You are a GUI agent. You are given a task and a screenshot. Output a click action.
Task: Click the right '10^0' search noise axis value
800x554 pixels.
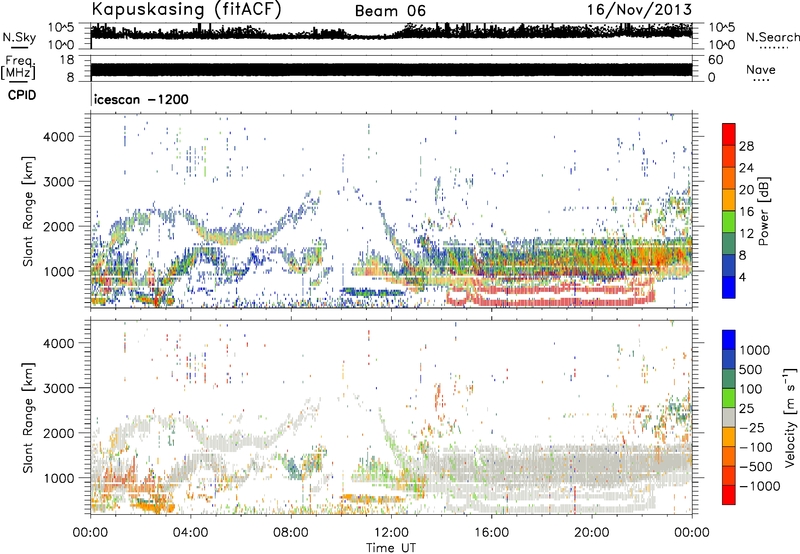point(721,45)
